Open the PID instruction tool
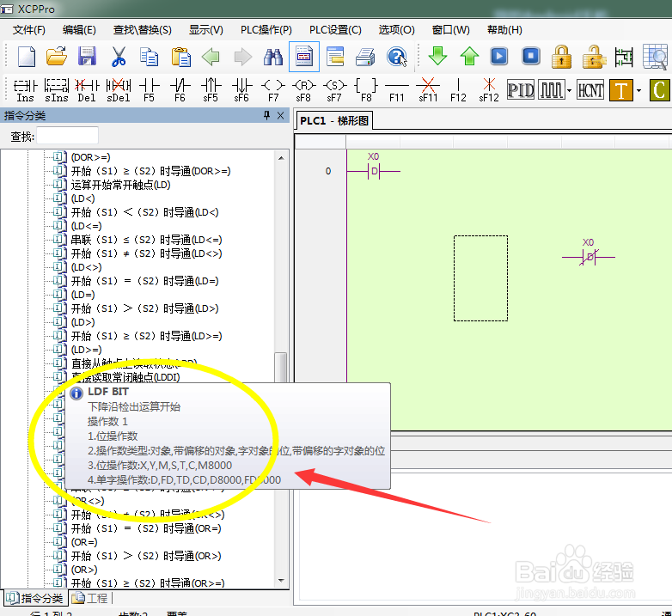The height and width of the screenshot is (616, 672). tap(521, 90)
